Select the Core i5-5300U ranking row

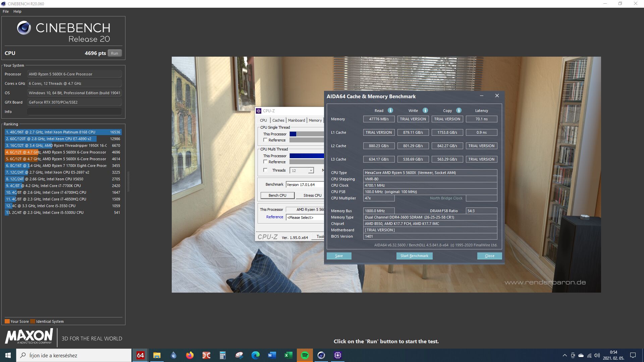[63, 213]
